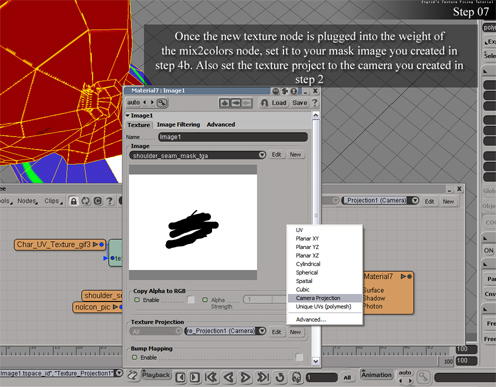Click the play forward playback button
This screenshot has height=387, width=496.
(245, 377)
